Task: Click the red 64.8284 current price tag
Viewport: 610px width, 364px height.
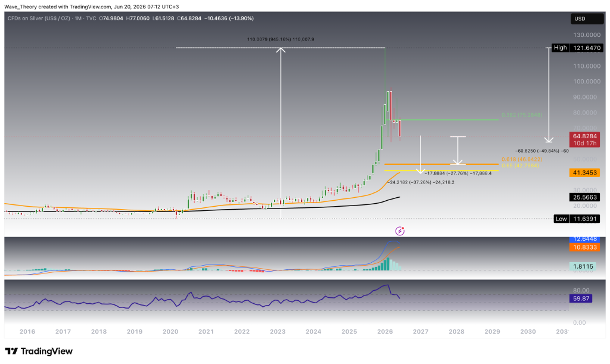Action: tap(584, 139)
